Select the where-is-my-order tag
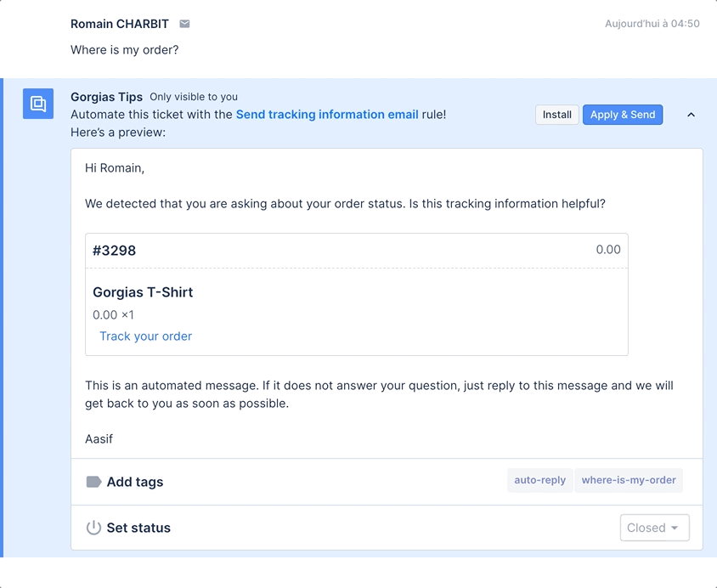 (629, 480)
